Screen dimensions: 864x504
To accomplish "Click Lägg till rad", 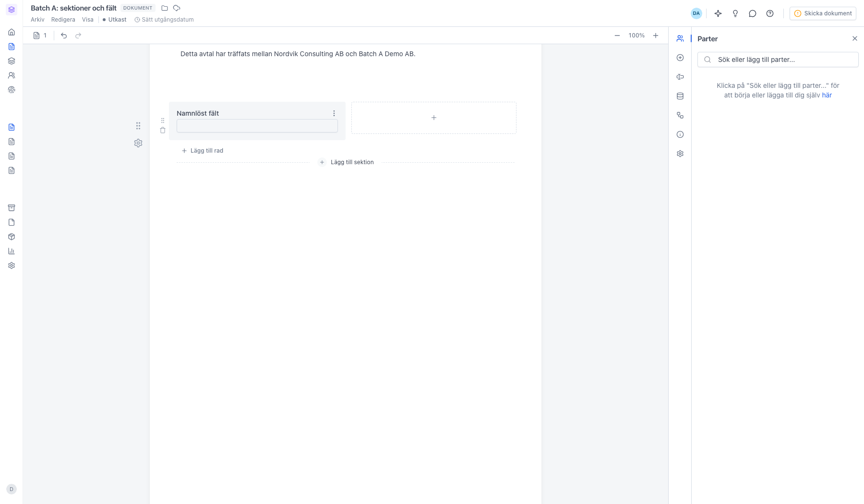I will (203, 151).
